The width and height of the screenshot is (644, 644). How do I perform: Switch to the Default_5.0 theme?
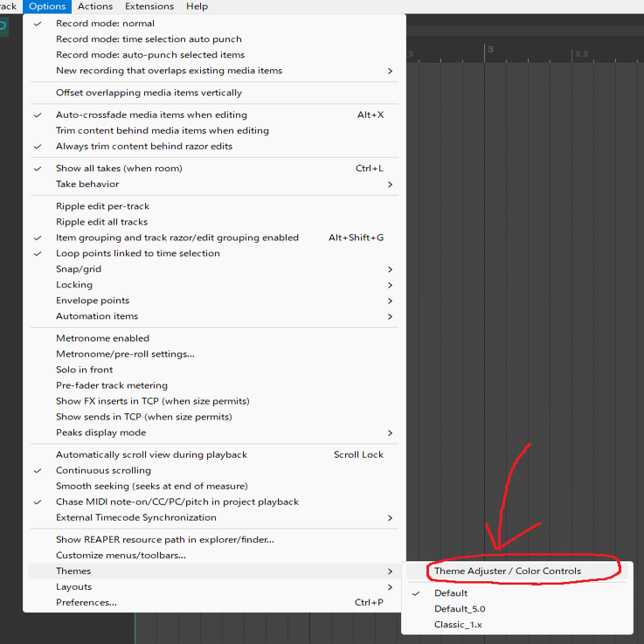pos(517,609)
